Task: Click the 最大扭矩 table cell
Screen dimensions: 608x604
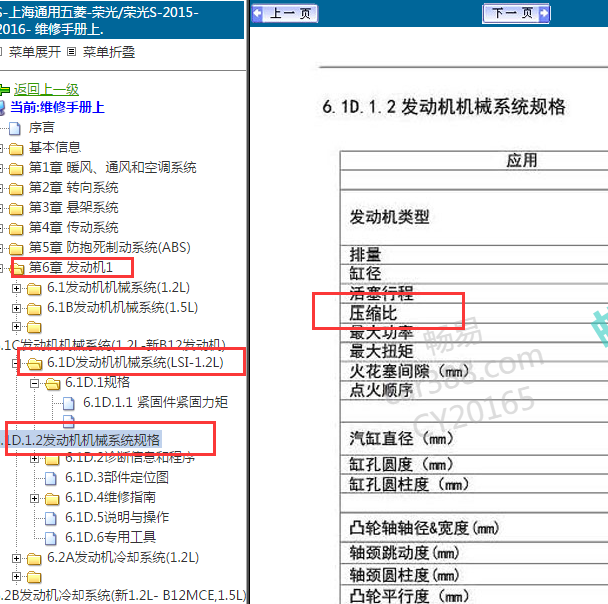Action: [x=381, y=351]
